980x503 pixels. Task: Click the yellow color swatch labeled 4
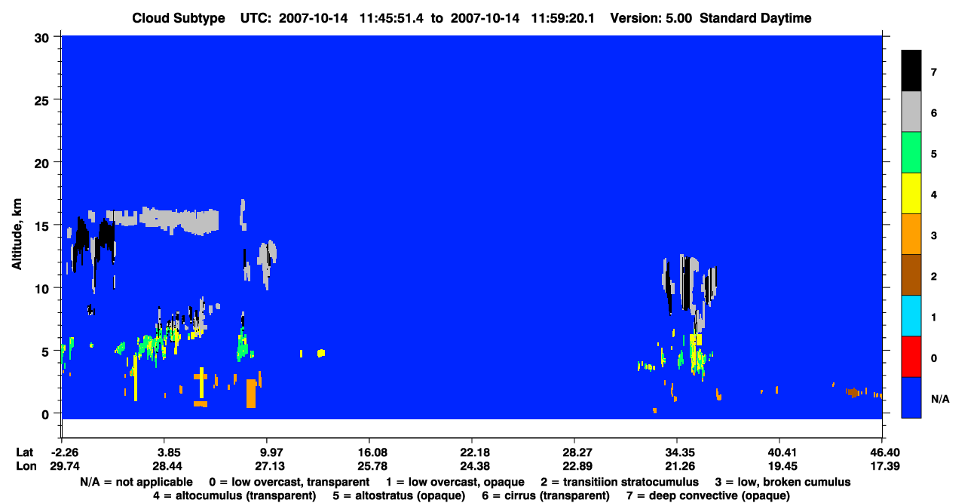pos(911,193)
